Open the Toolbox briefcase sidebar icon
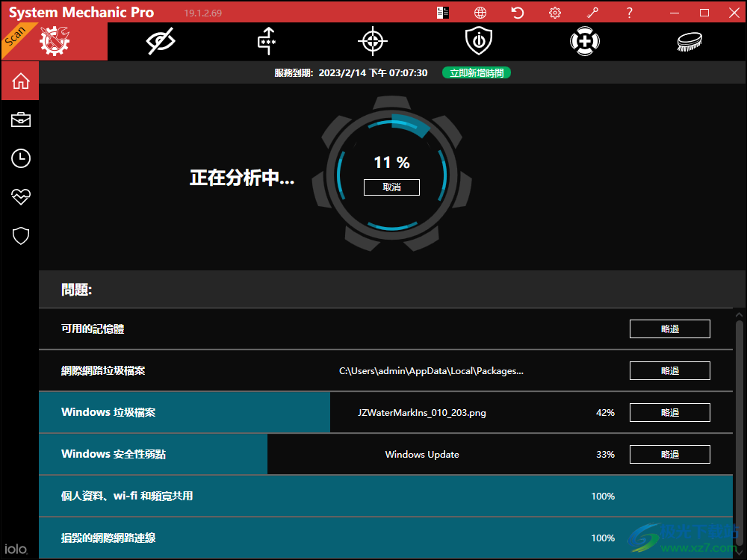Screen dimensions: 747x560 pyautogui.click(x=20, y=119)
